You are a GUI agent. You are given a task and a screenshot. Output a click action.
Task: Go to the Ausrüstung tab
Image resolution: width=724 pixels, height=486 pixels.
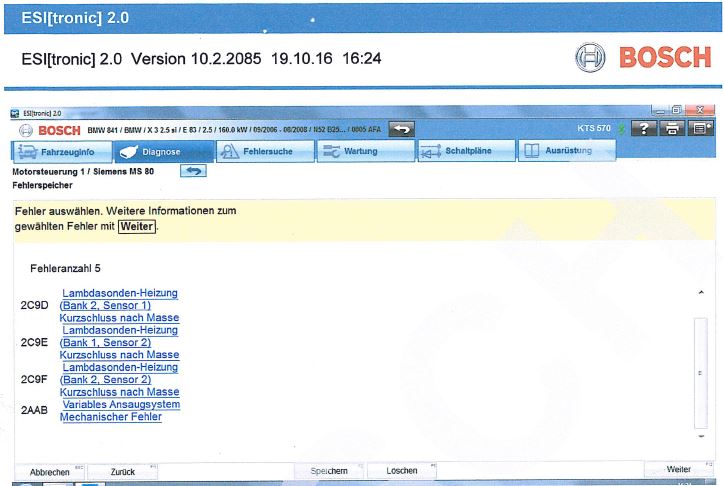(x=567, y=150)
